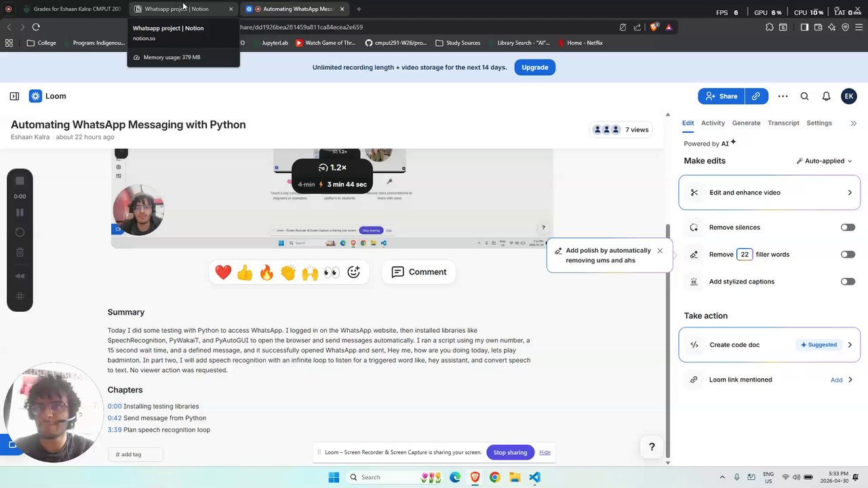Click the Loom logo icon
The image size is (868, 488).
[x=35, y=96]
